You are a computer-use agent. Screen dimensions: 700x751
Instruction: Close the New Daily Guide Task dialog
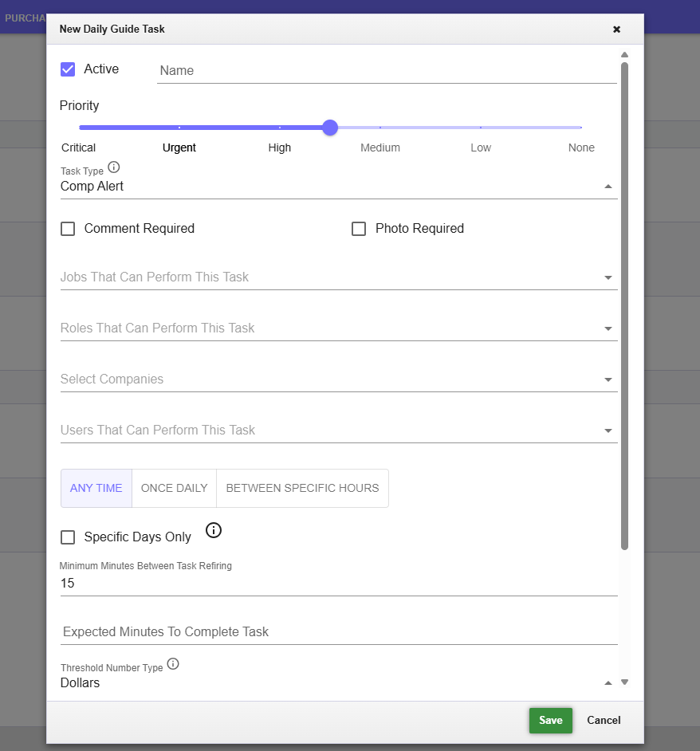pyautogui.click(x=616, y=29)
